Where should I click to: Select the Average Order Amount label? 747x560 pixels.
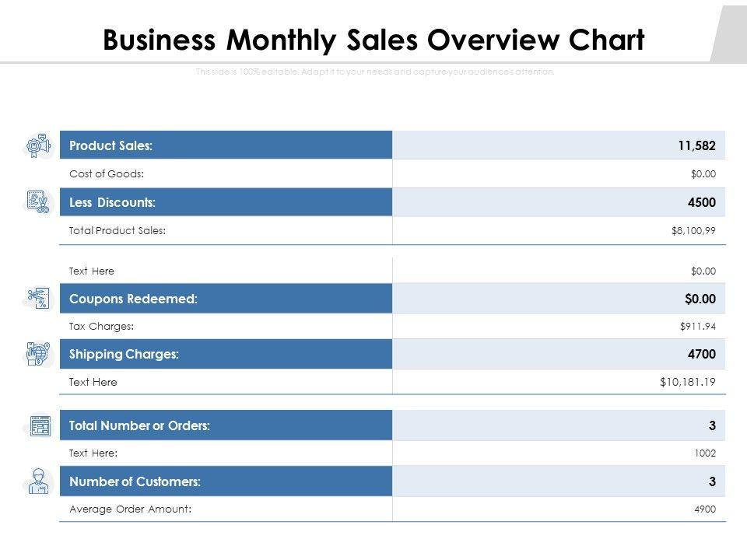(130, 509)
